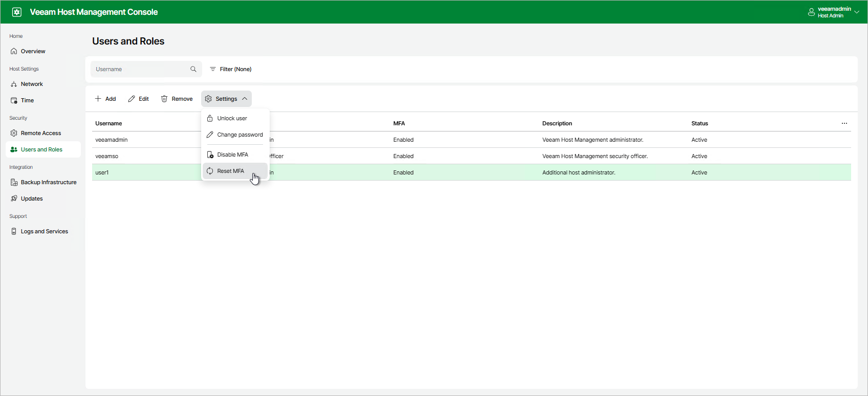Sort by Username column header
Image resolution: width=868 pixels, height=396 pixels.
coord(108,123)
